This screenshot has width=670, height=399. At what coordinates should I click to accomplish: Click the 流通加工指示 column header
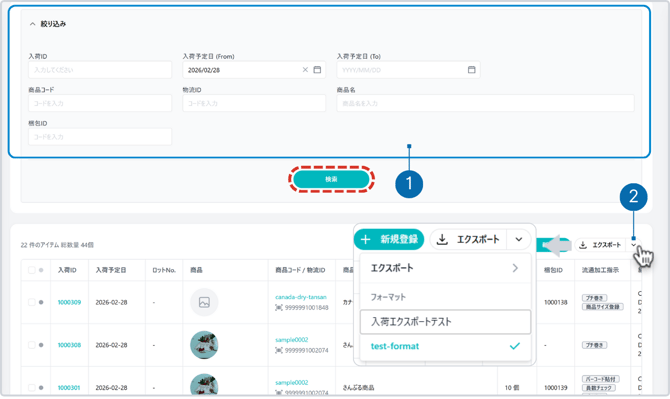pos(600,270)
